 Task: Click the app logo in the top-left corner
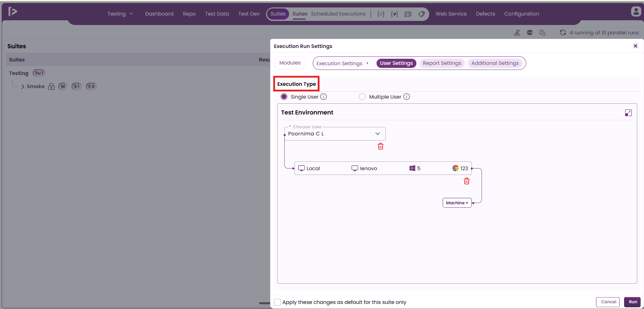(x=12, y=11)
